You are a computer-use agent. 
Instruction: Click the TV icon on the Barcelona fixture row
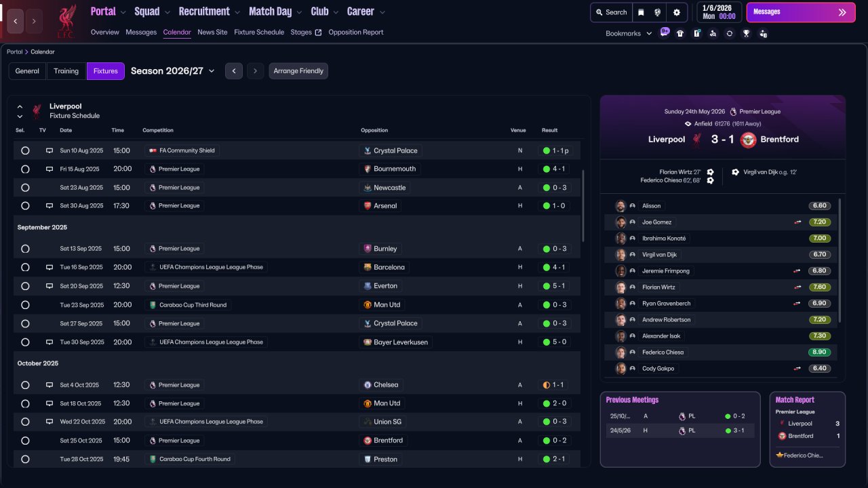coord(50,267)
